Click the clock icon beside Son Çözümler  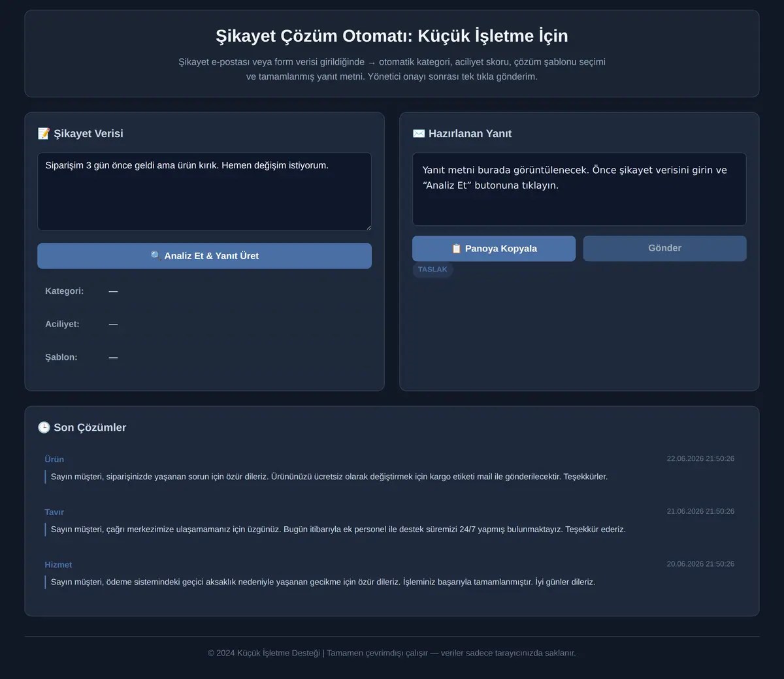tap(44, 428)
